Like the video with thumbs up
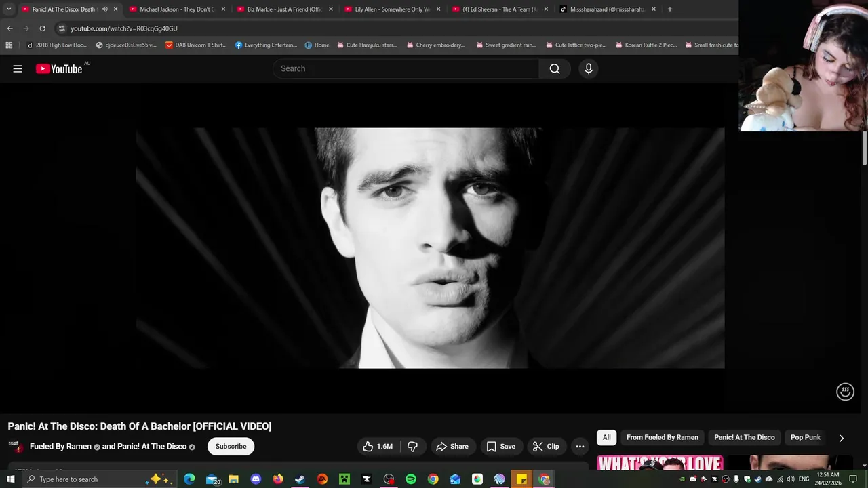868x488 pixels. coord(378,446)
